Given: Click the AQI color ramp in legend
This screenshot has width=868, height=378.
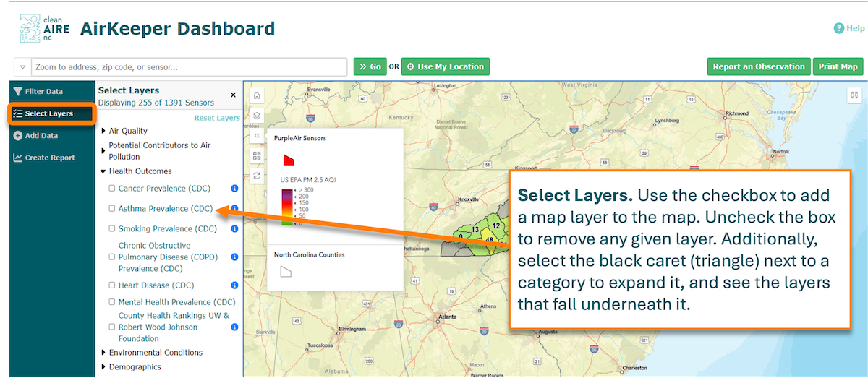Looking at the screenshot, I should (286, 207).
